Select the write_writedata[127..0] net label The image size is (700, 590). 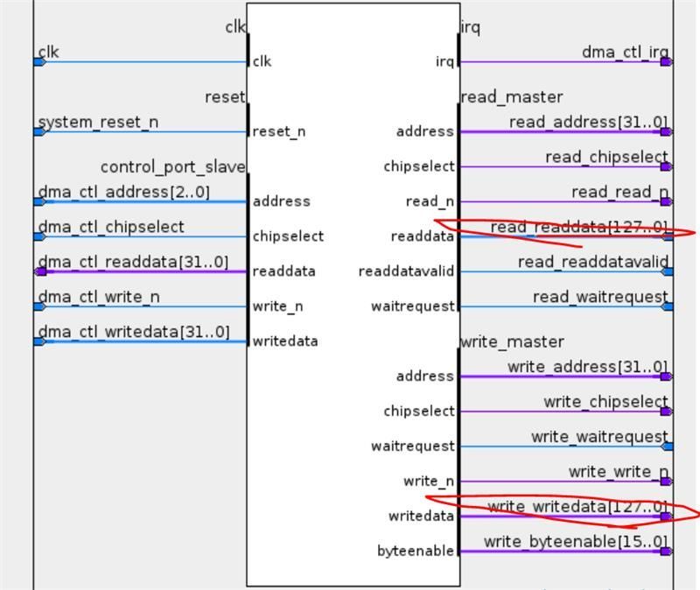pyautogui.click(x=577, y=507)
